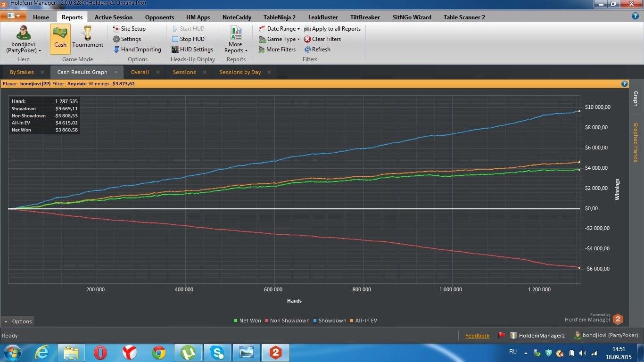
Task: Go to the Opponents ribbon tab
Action: (x=159, y=17)
